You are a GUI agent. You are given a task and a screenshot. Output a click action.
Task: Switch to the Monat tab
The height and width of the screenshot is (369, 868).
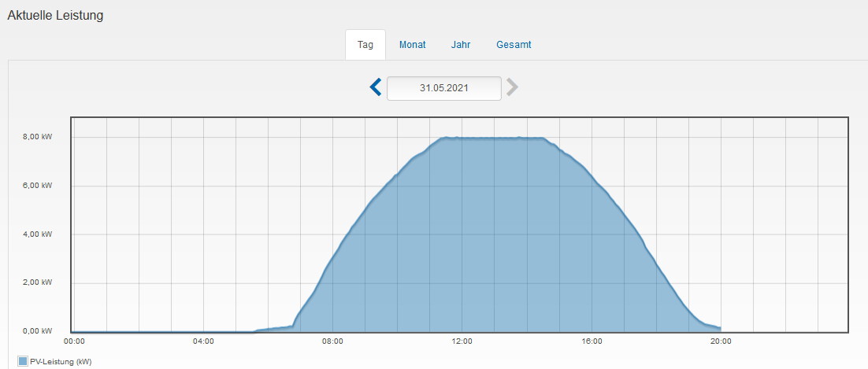point(413,45)
